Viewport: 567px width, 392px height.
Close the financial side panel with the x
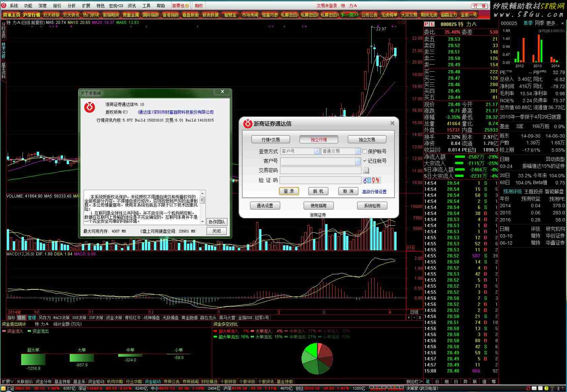coord(562,23)
